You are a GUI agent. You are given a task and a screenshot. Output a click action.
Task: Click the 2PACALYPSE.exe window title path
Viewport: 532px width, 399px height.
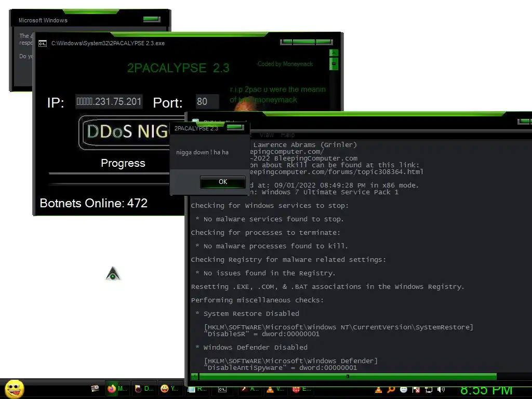point(108,44)
